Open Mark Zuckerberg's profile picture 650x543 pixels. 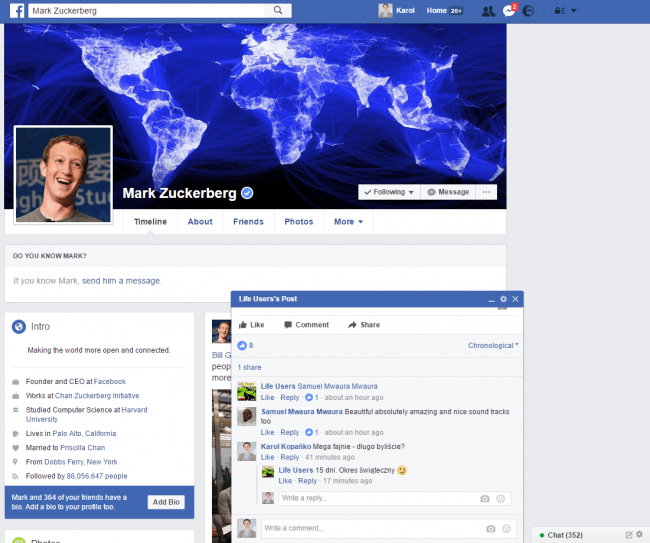pyautogui.click(x=63, y=175)
